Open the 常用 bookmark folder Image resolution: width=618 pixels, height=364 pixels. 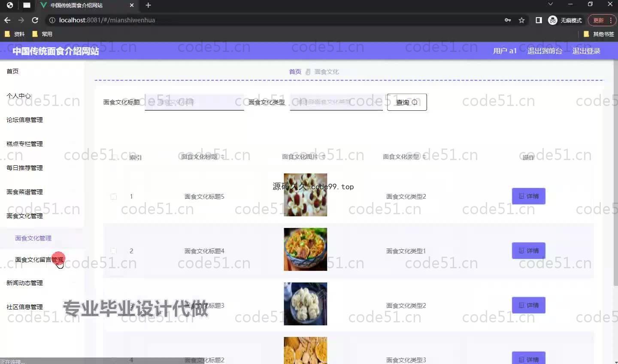pos(42,34)
